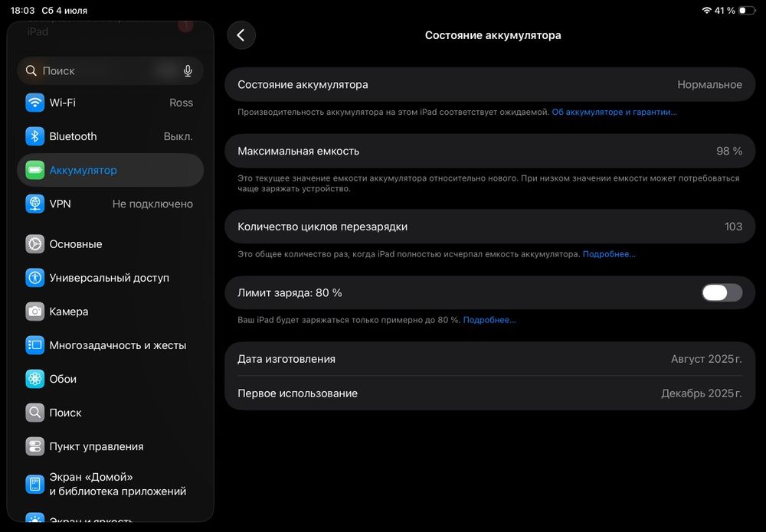
Task: Tap the 103 cycle count value
Action: click(733, 227)
